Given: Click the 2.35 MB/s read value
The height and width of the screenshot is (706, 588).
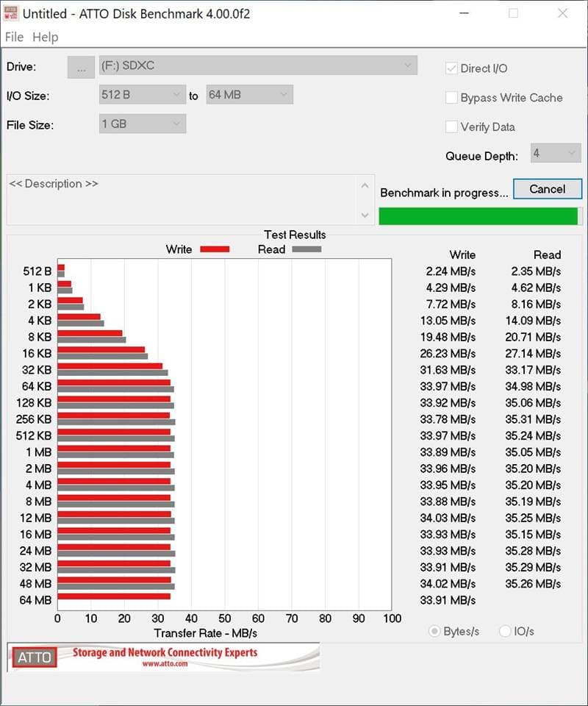Looking at the screenshot, I should click(535, 271).
